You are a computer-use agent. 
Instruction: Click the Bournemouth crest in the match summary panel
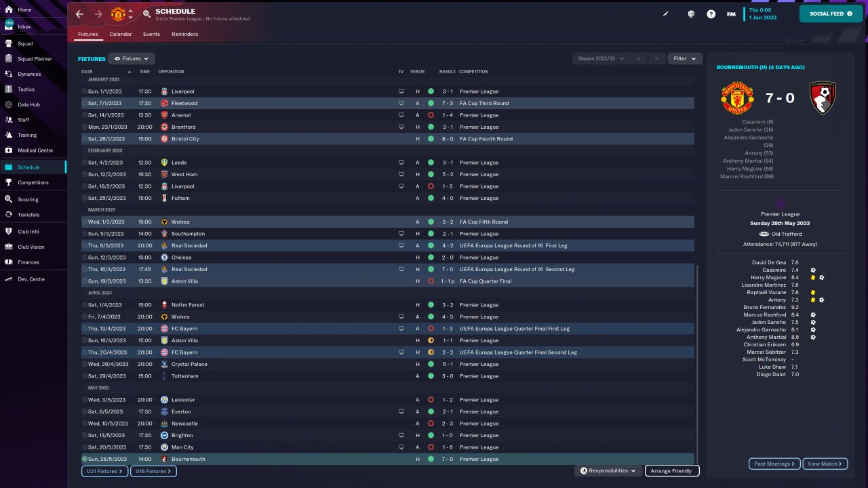pos(824,98)
